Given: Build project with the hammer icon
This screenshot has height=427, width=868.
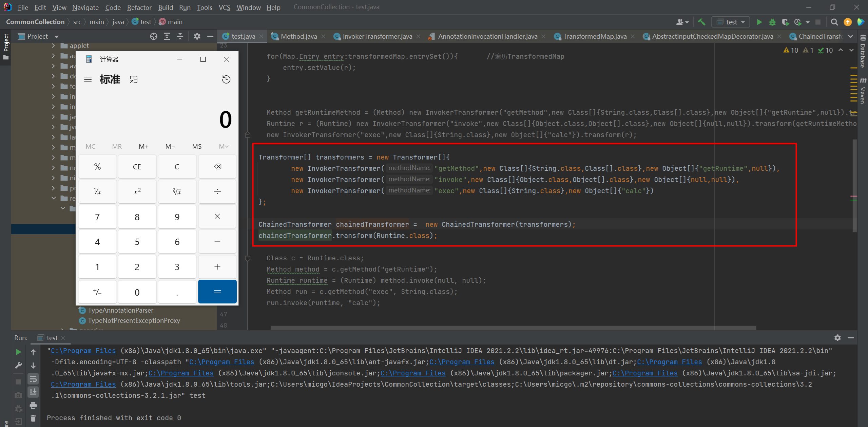Looking at the screenshot, I should (701, 22).
